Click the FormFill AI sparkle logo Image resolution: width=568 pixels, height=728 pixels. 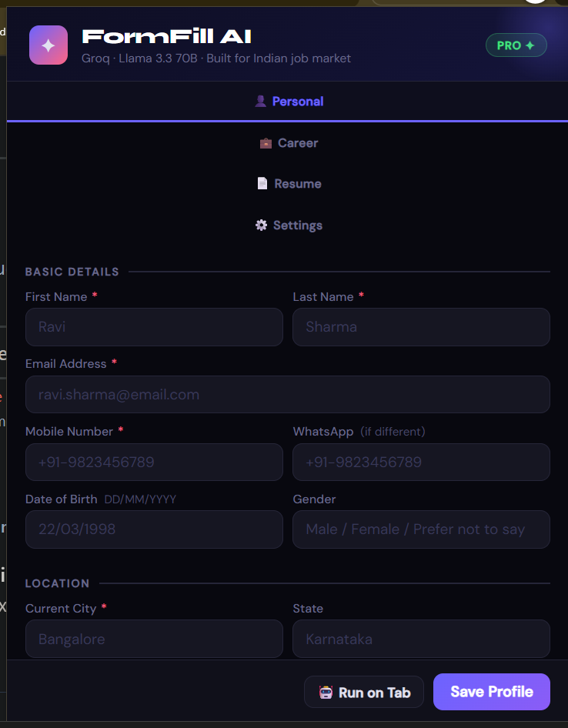48,45
